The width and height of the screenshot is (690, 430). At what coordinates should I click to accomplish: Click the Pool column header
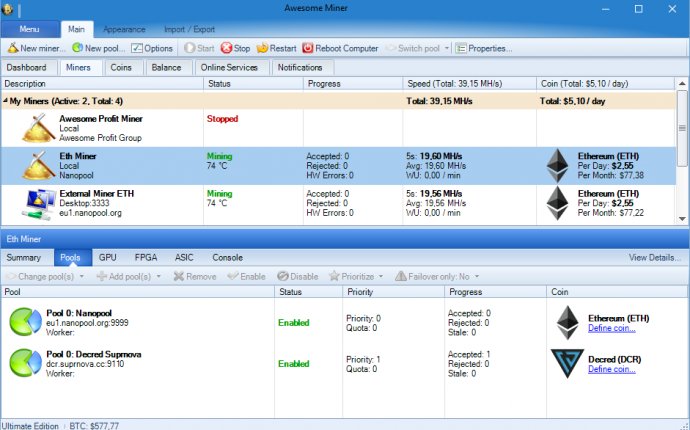[138, 292]
